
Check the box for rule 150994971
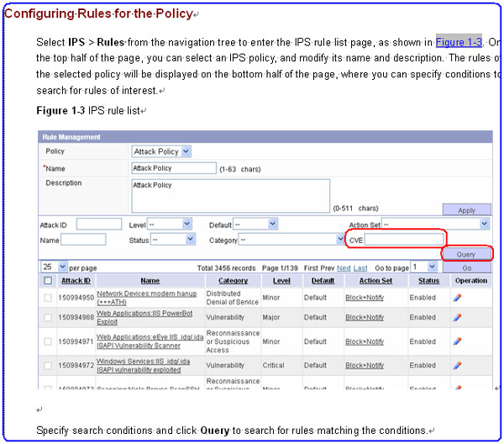48,341
